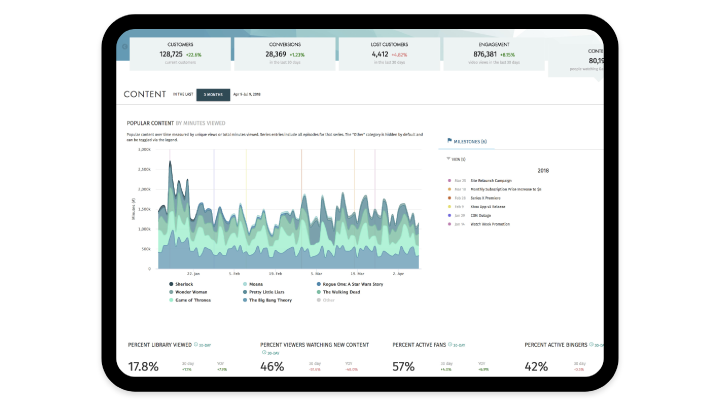Click the 46% viewers watching new content value
This screenshot has height=412, width=720.
(x=272, y=367)
